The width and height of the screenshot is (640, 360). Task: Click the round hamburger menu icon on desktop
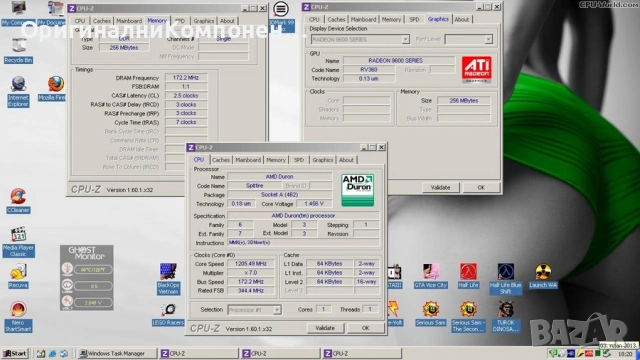(x=280, y=9)
